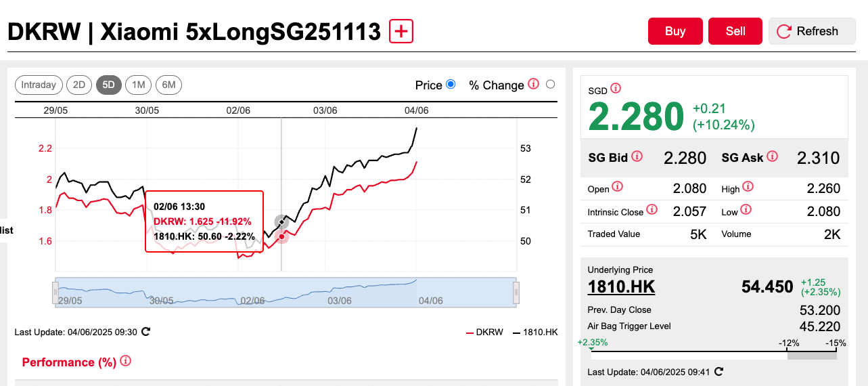The width and height of the screenshot is (868, 386).
Task: Toggle 1810.HK series in chart legend
Action: (535, 332)
